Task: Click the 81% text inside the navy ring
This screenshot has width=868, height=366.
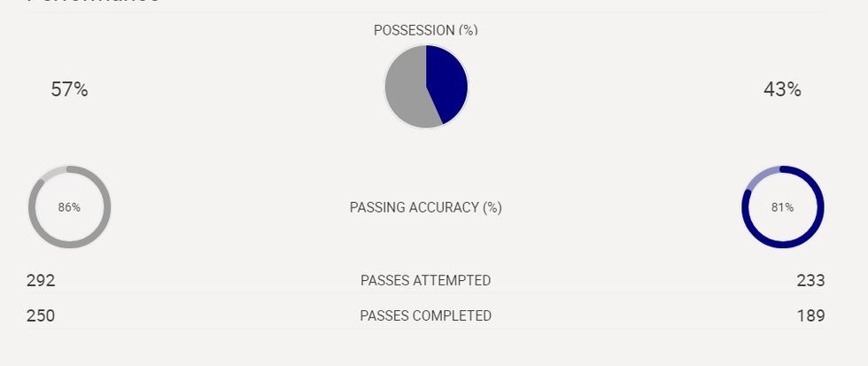Action: coord(782,207)
